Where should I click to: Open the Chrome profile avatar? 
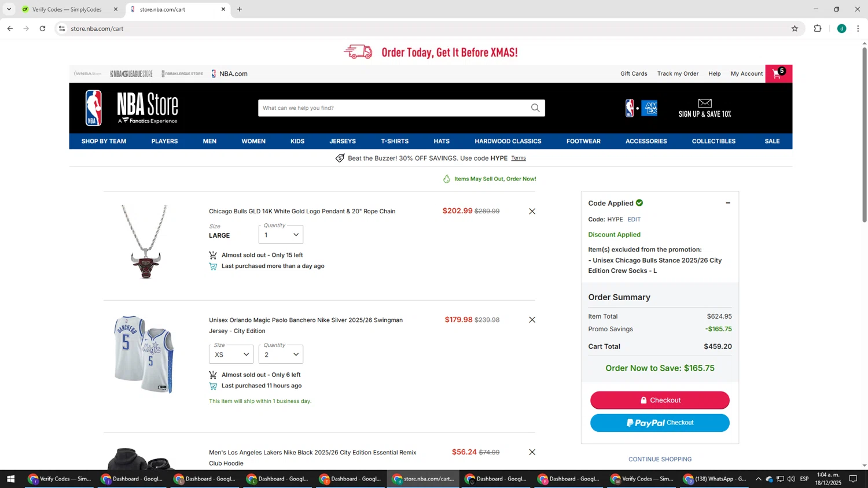pos(841,28)
